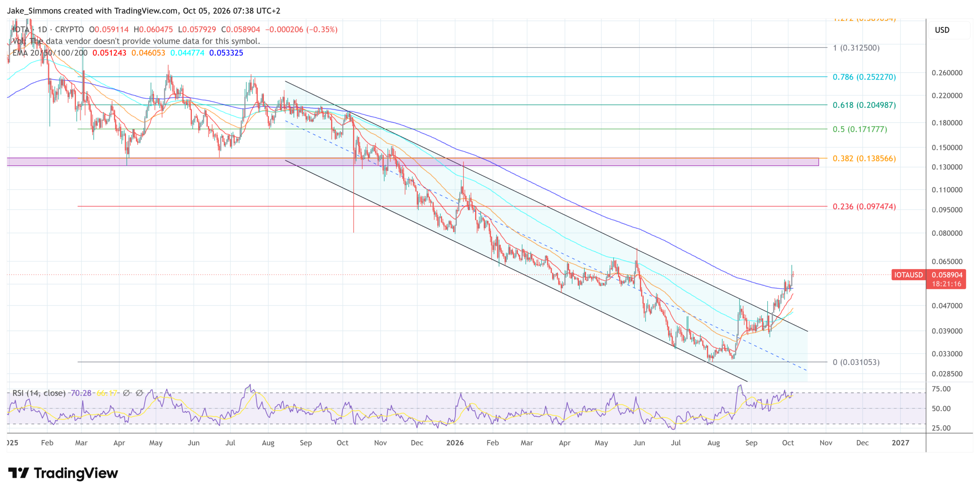The width and height of the screenshot is (980, 494).
Task: Click the 25.00 RSI axis label
Action: (x=941, y=428)
